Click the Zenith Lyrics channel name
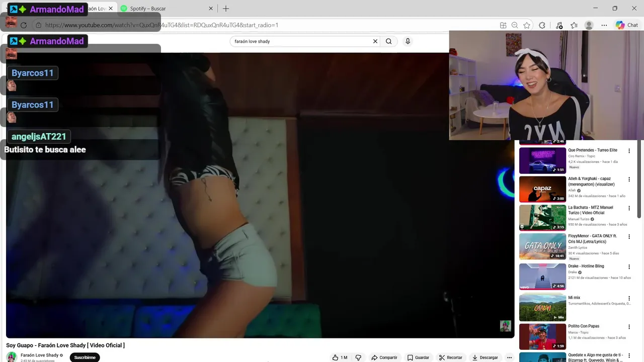Viewport: 644px width, 362px height. coord(578,248)
